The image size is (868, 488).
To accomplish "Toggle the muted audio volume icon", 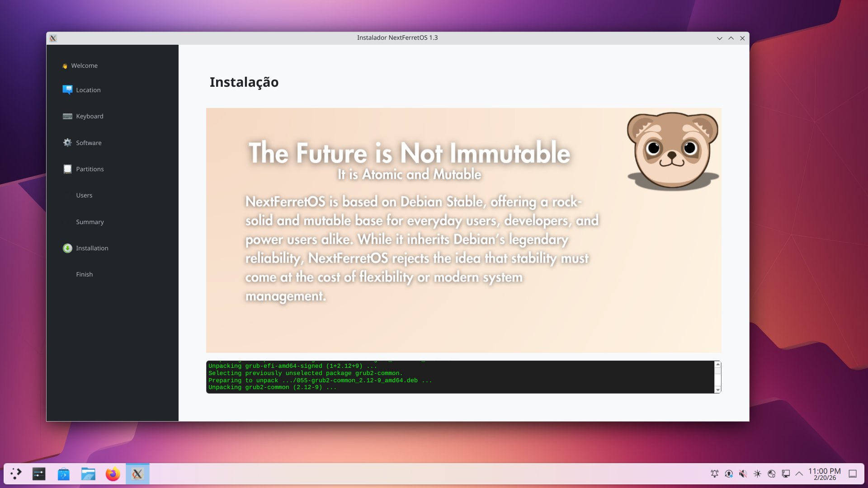I will [743, 474].
